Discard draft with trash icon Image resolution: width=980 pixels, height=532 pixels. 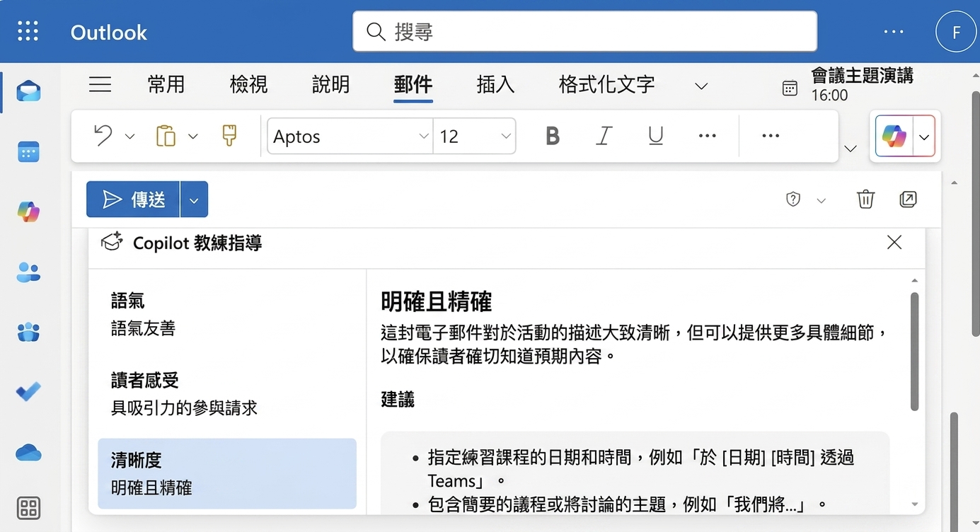(x=865, y=199)
